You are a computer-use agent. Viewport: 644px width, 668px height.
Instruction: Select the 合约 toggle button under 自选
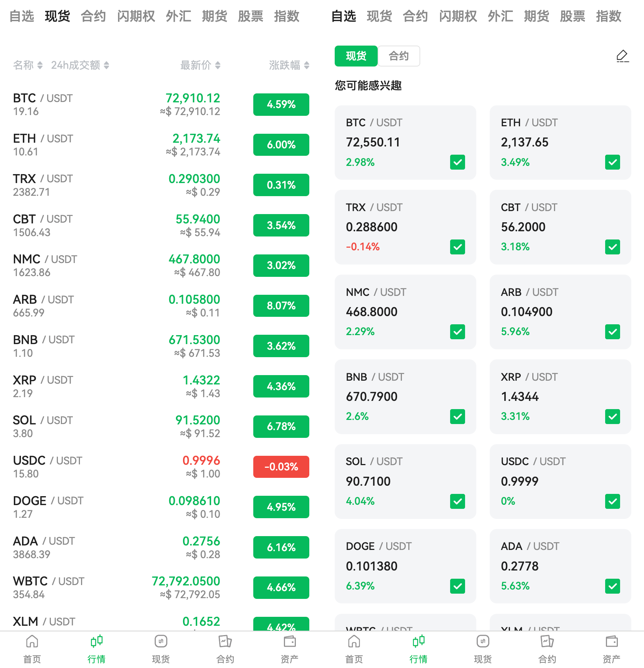point(399,56)
